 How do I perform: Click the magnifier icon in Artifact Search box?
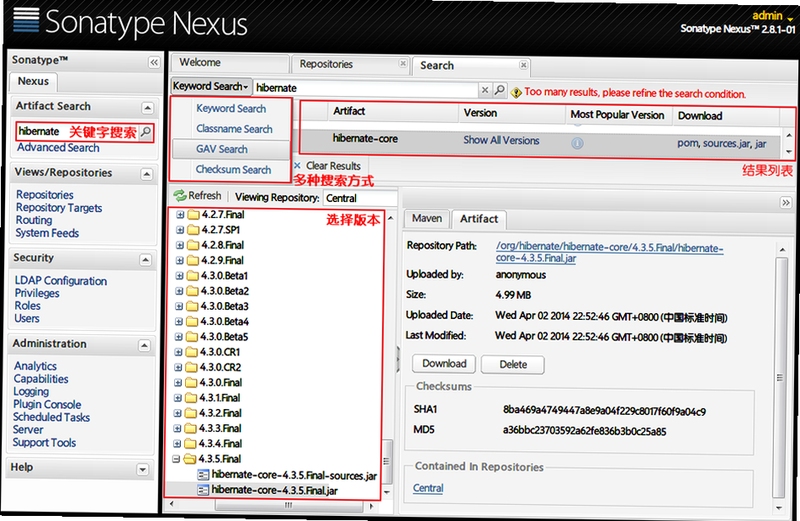(x=146, y=132)
